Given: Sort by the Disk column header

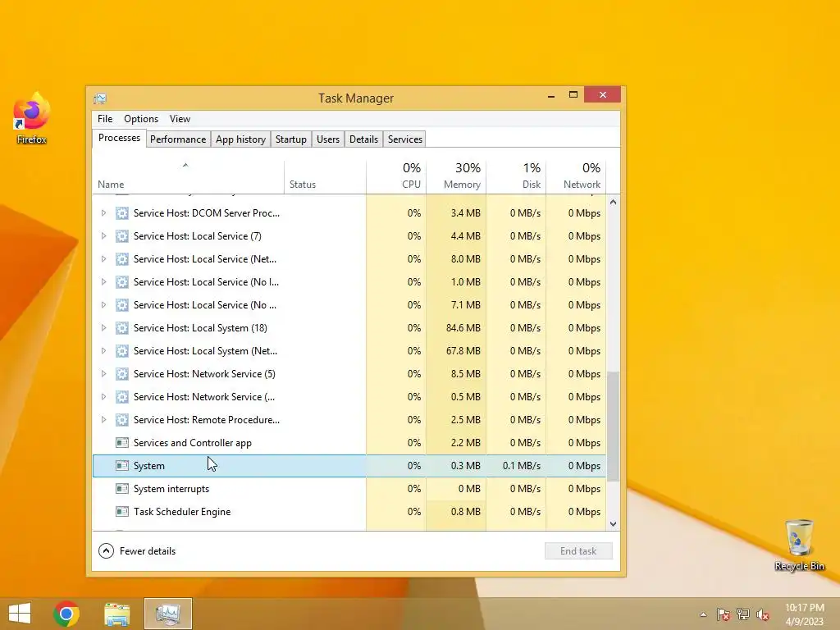Looking at the screenshot, I should 516,177.
